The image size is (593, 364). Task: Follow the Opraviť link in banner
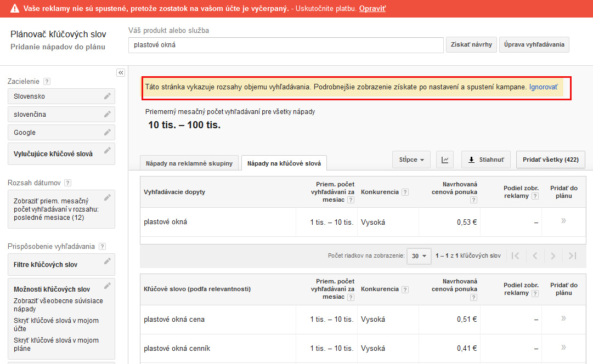pyautogui.click(x=372, y=8)
